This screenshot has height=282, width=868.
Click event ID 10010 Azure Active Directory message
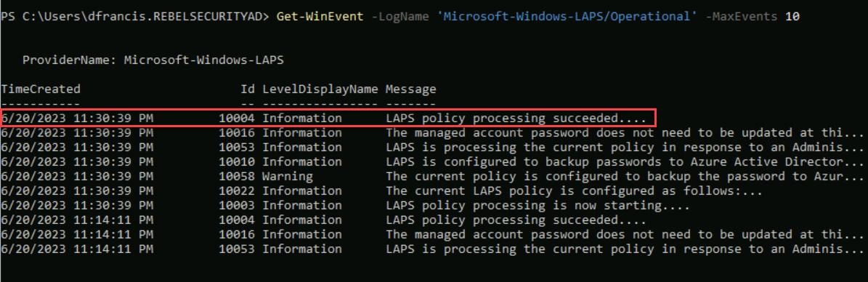coord(625,162)
